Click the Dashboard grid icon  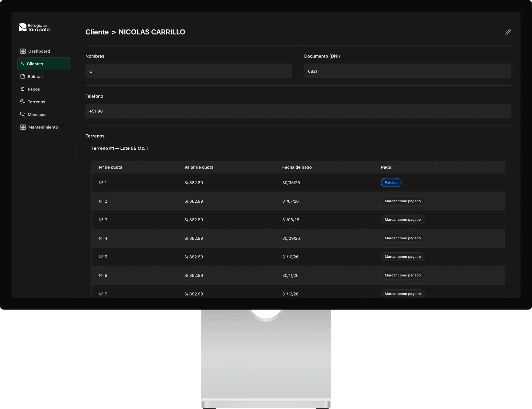(23, 51)
